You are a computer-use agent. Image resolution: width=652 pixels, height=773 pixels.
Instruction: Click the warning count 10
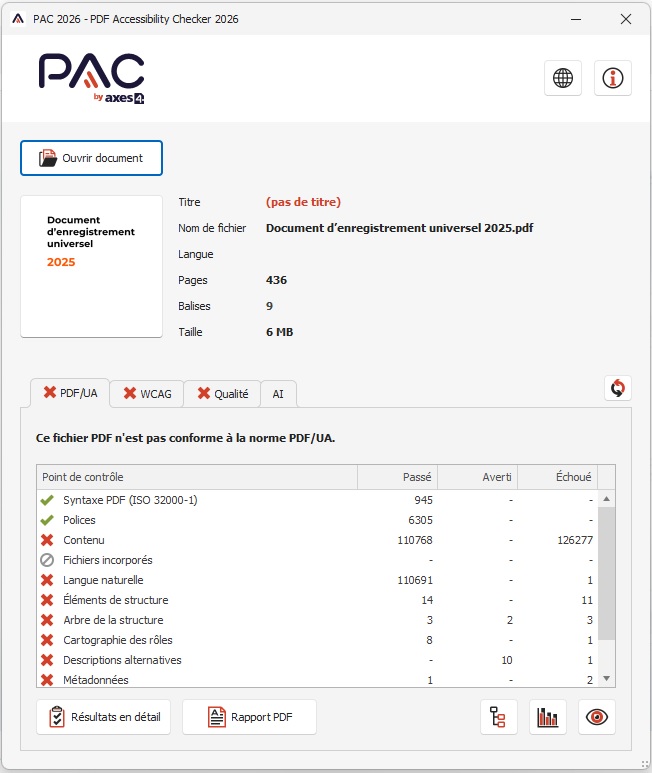(x=507, y=660)
